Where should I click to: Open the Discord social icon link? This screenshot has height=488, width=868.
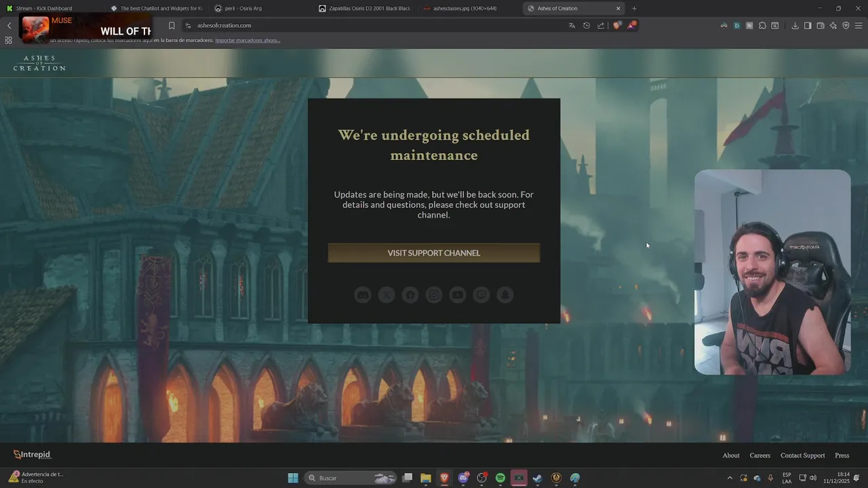coord(363,295)
